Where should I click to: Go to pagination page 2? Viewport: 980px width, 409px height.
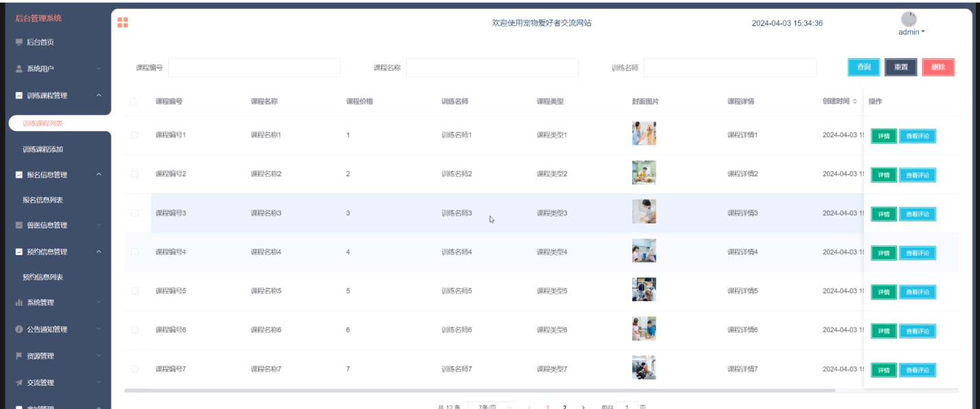[565, 406]
